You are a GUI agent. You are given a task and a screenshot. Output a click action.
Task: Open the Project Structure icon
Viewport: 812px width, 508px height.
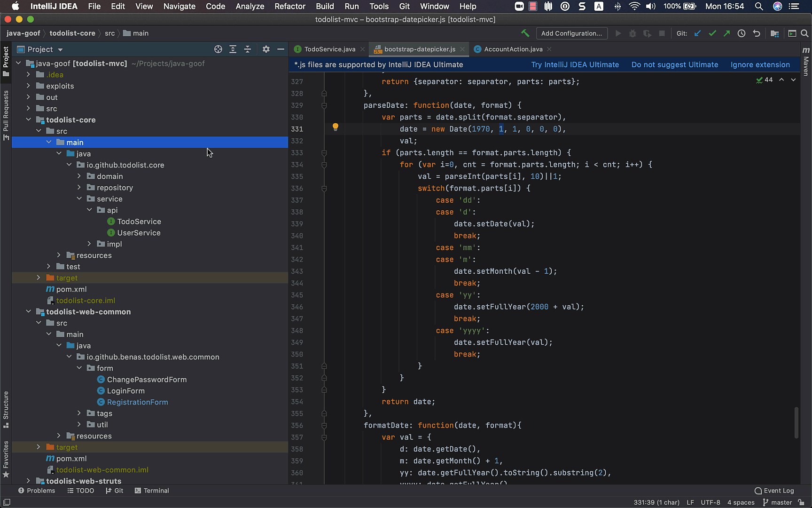[775, 33]
